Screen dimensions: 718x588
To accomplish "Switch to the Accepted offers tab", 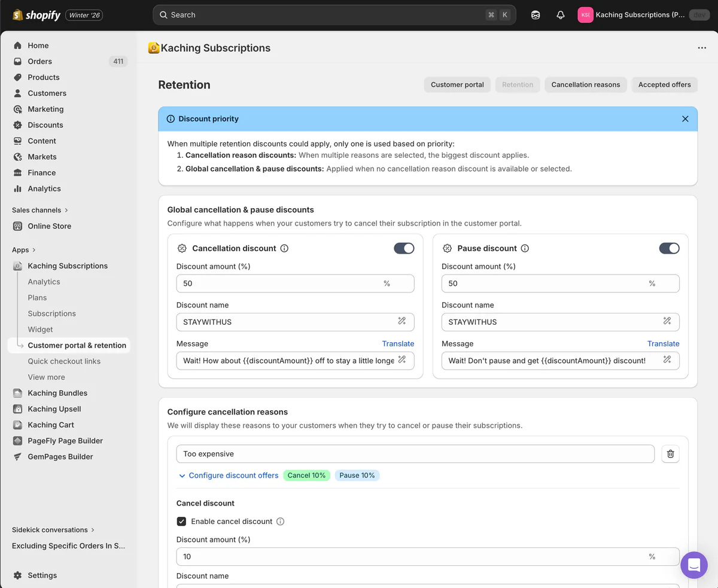I will (664, 84).
